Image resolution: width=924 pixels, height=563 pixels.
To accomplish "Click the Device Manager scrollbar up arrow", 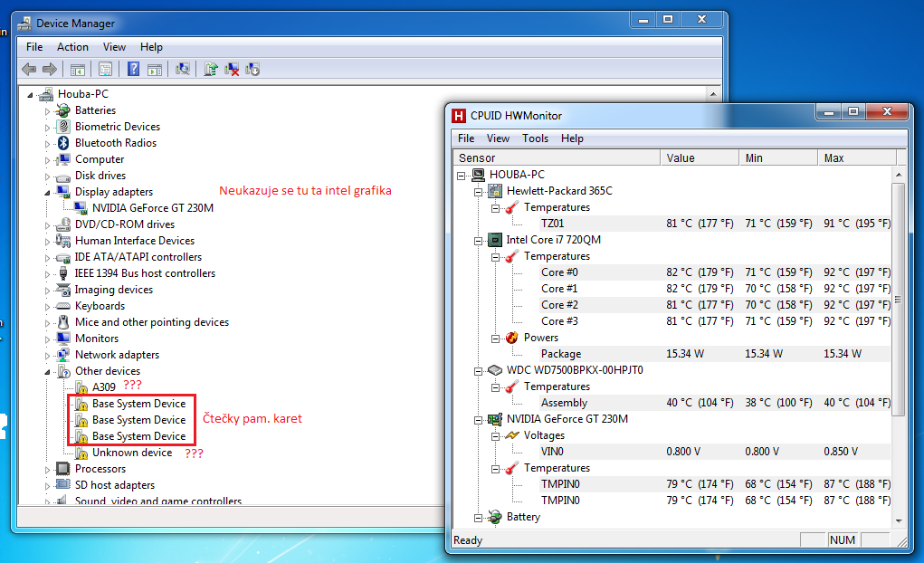I will 713,94.
